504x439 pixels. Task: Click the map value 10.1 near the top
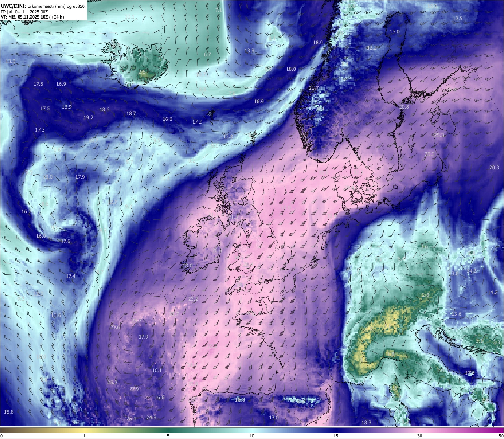130,17
